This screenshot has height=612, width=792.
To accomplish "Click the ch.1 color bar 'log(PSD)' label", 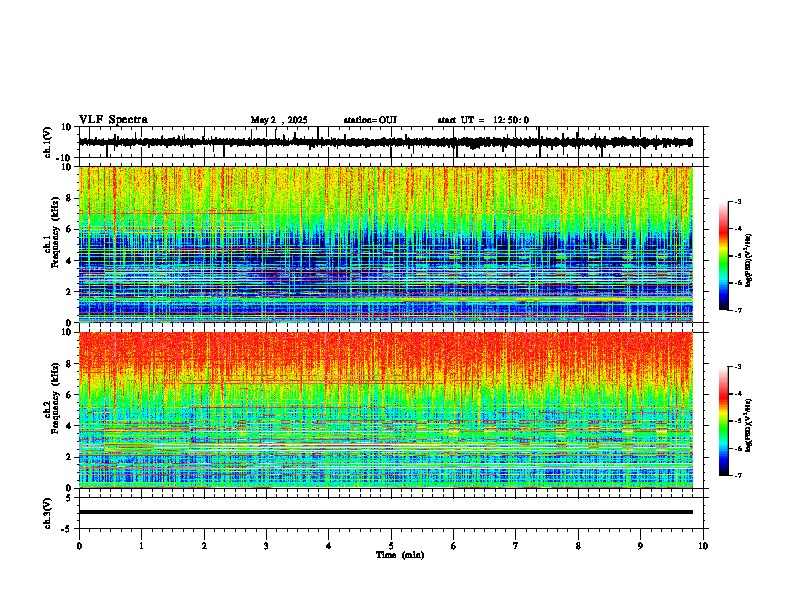I will (749, 261).
